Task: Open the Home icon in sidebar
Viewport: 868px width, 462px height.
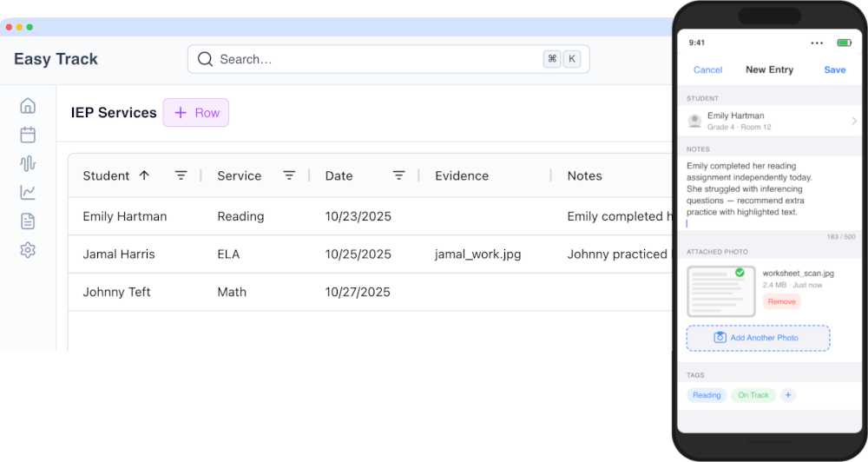Action: [x=28, y=106]
